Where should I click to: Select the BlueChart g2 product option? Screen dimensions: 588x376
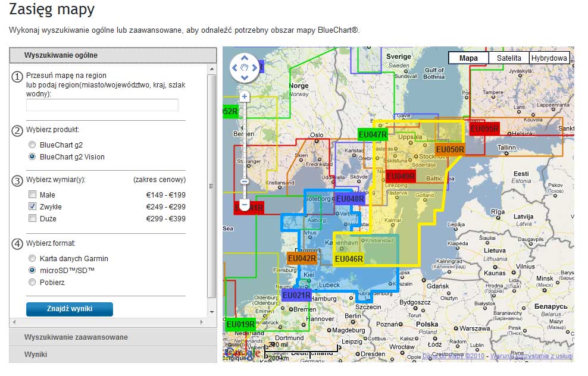coord(32,145)
